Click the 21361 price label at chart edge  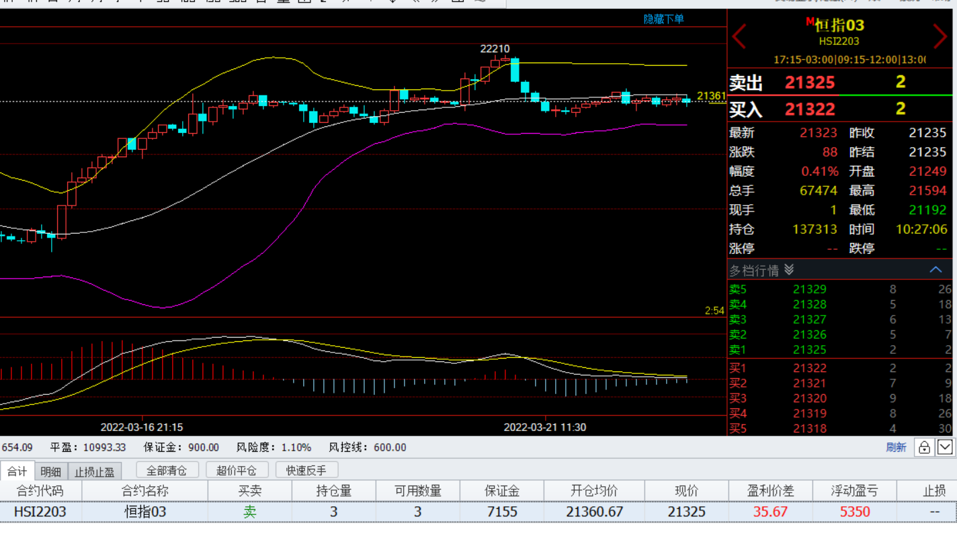[712, 96]
